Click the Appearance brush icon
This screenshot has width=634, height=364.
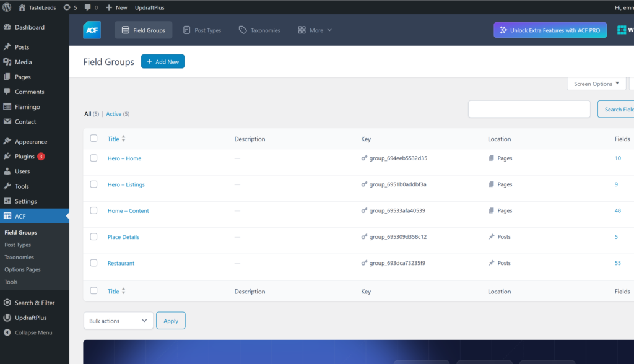7,142
